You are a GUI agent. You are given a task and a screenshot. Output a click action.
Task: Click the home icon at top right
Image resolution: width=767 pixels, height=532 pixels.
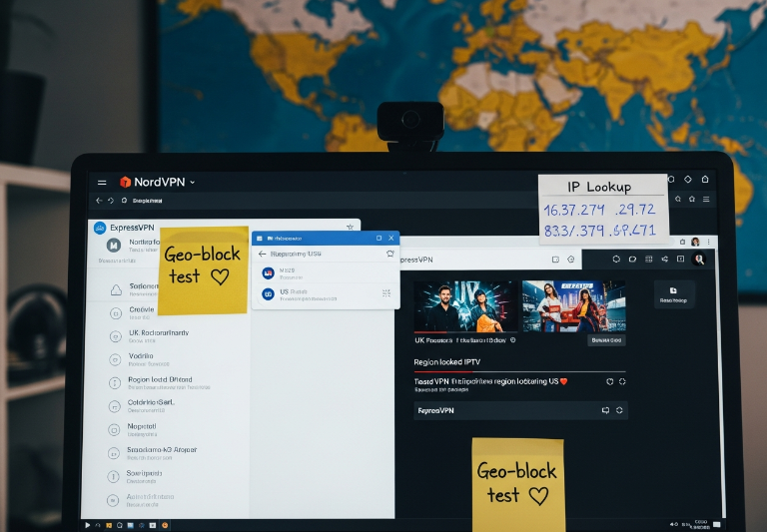[x=705, y=180]
